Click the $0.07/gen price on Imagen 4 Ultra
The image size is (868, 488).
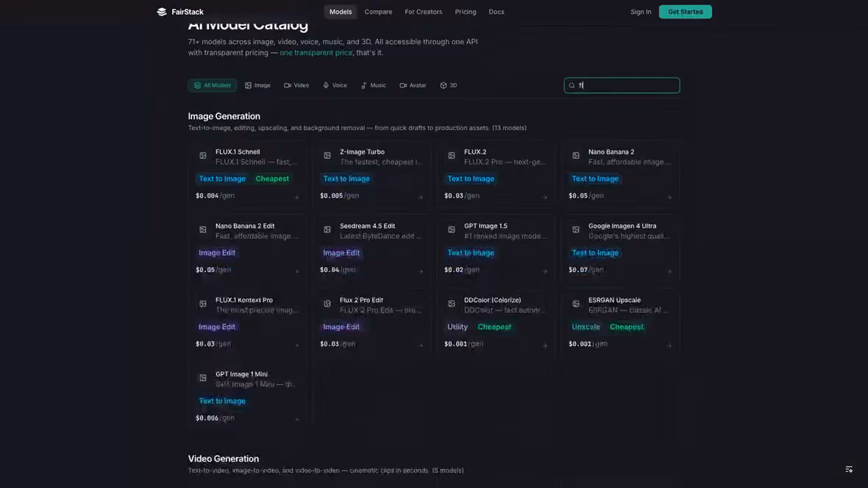(586, 270)
